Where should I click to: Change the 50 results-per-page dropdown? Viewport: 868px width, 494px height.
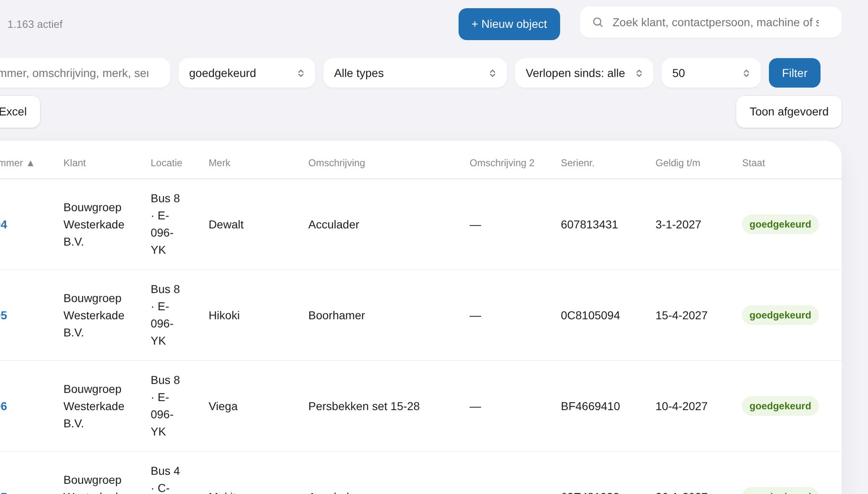pos(711,73)
